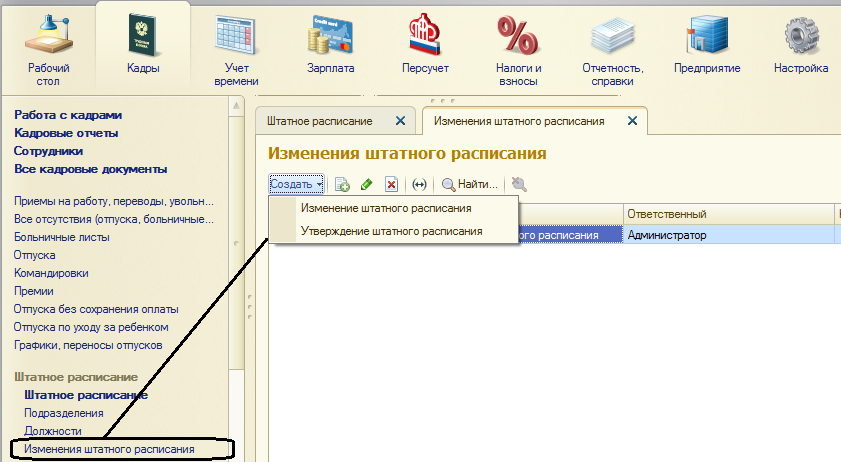Open Кадровые отчеты link
841x462 pixels.
click(66, 133)
